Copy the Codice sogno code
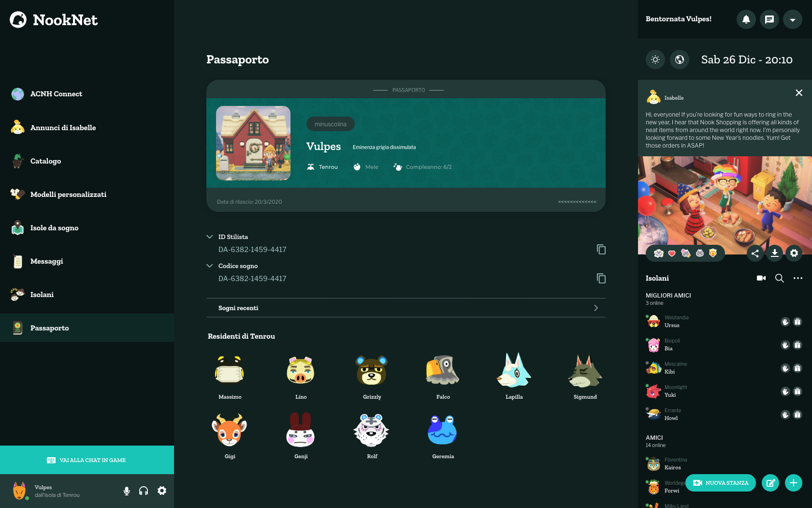The height and width of the screenshot is (508, 812). (x=601, y=278)
